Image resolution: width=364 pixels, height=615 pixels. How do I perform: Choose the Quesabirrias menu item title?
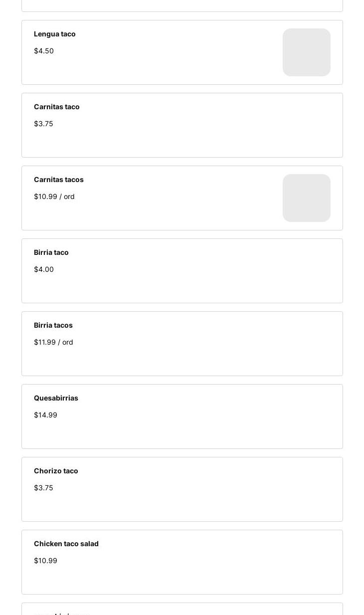56,398
